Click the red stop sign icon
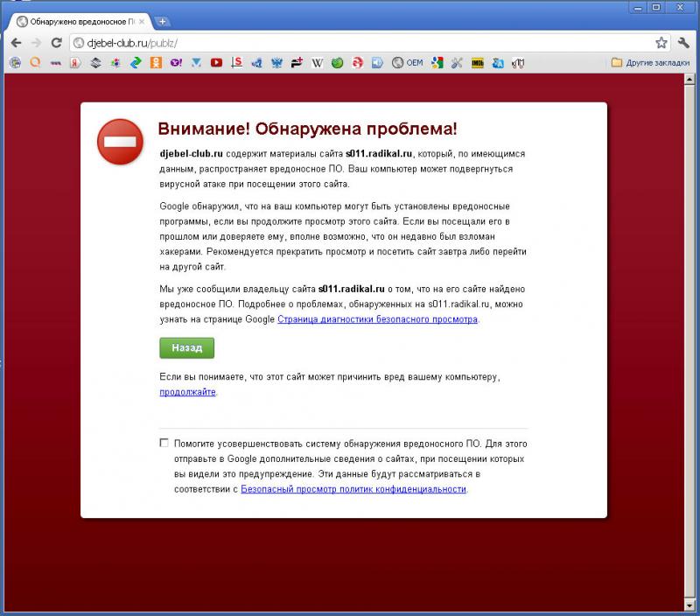 [120, 142]
